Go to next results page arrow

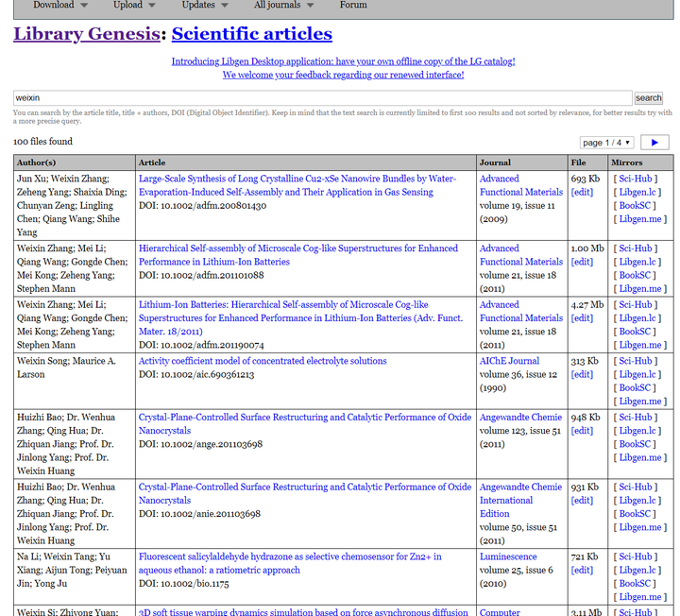(x=654, y=143)
